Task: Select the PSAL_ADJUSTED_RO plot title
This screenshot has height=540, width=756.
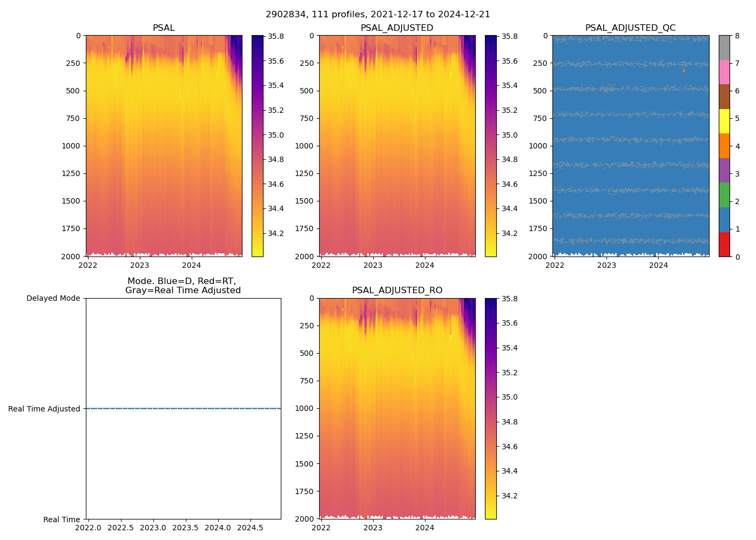Action: point(397,291)
